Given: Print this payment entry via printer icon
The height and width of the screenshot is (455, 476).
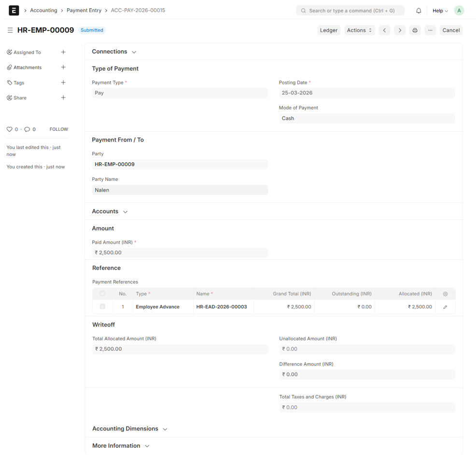Looking at the screenshot, I should pyautogui.click(x=415, y=30).
